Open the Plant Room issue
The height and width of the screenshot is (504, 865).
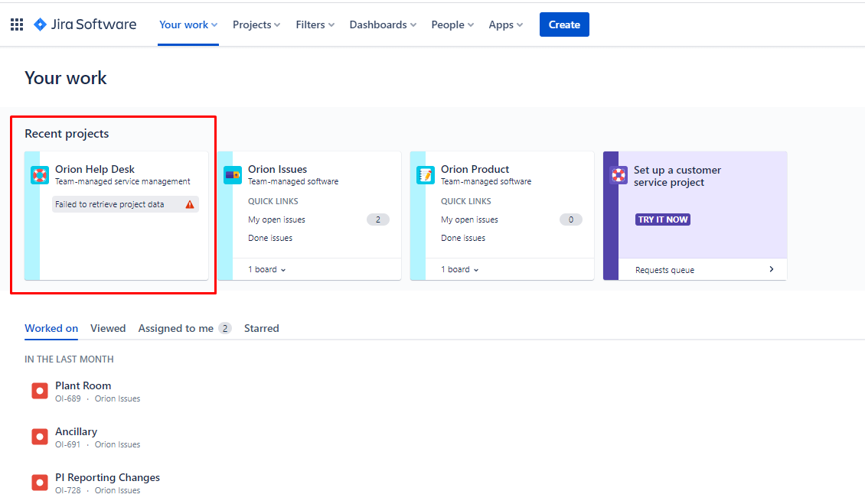pyautogui.click(x=83, y=385)
